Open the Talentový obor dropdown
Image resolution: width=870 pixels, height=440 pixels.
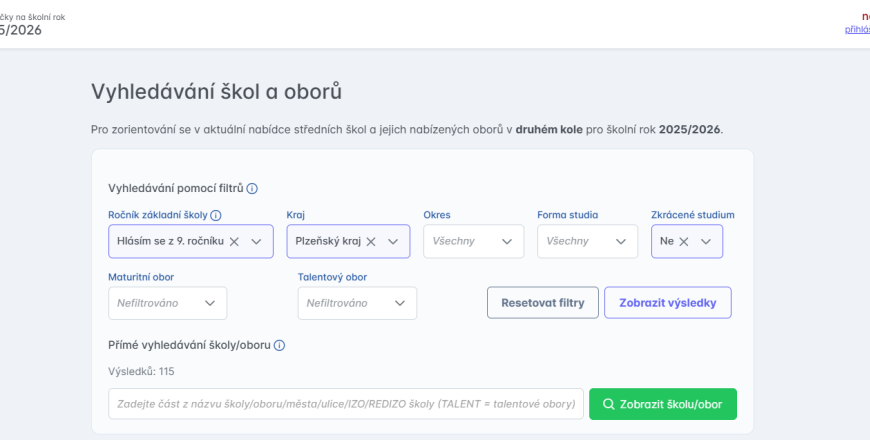coord(357,303)
